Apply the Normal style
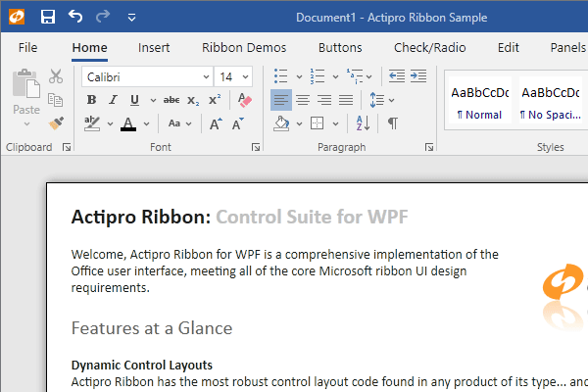This screenshot has height=392, width=588. pos(479,100)
